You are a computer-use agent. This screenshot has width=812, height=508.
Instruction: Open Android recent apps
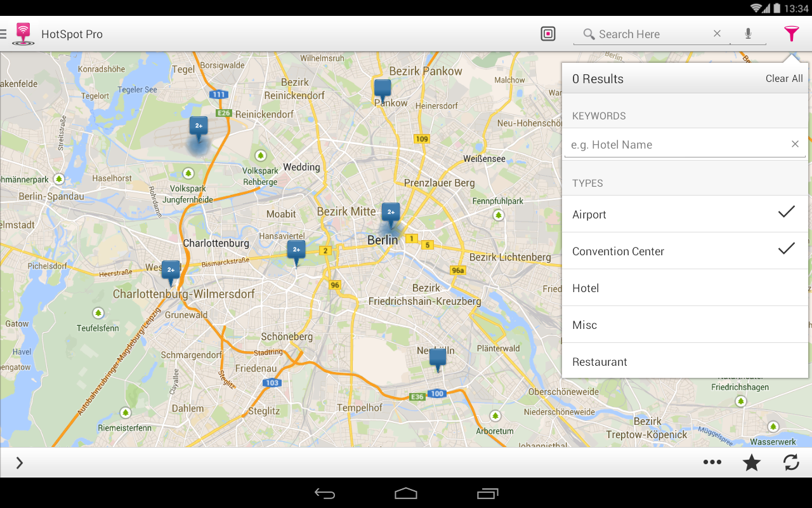point(487,493)
